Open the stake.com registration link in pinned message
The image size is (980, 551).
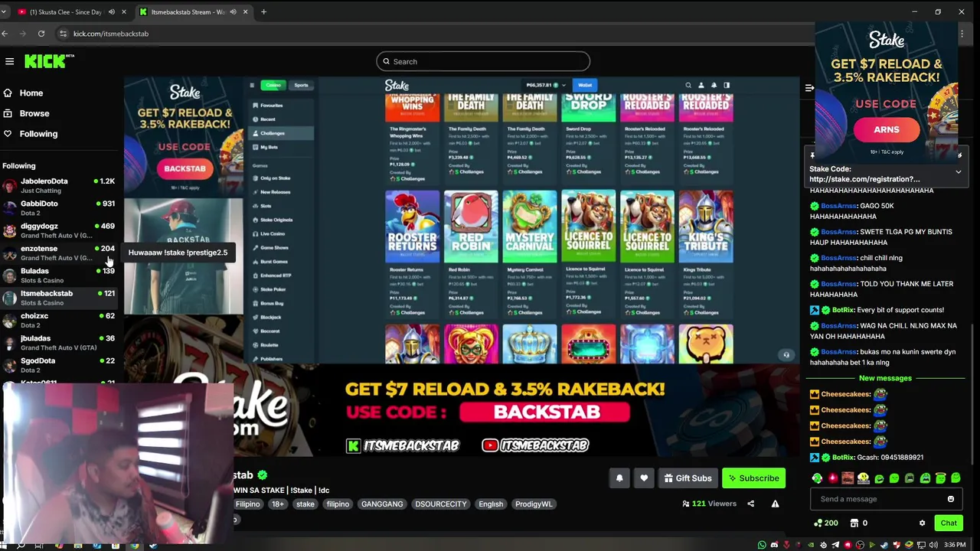[x=864, y=179]
